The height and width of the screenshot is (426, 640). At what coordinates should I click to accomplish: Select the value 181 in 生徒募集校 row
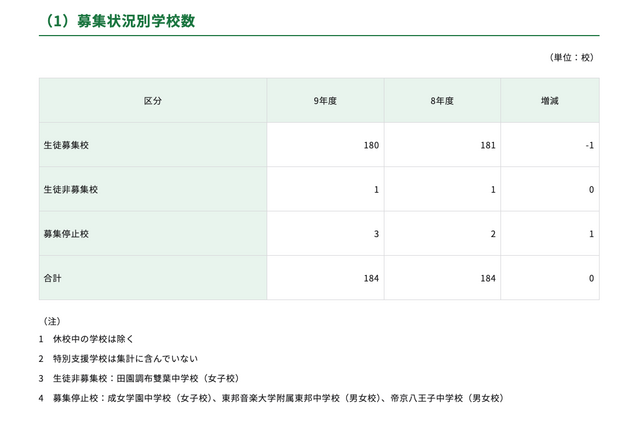click(488, 145)
